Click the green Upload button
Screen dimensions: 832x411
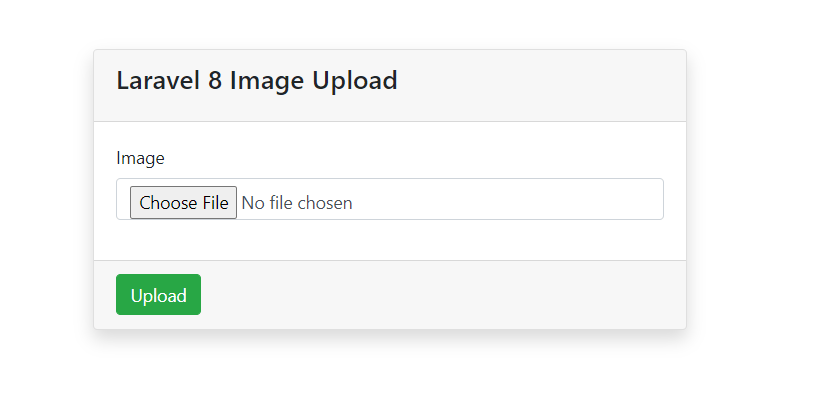[x=158, y=294]
